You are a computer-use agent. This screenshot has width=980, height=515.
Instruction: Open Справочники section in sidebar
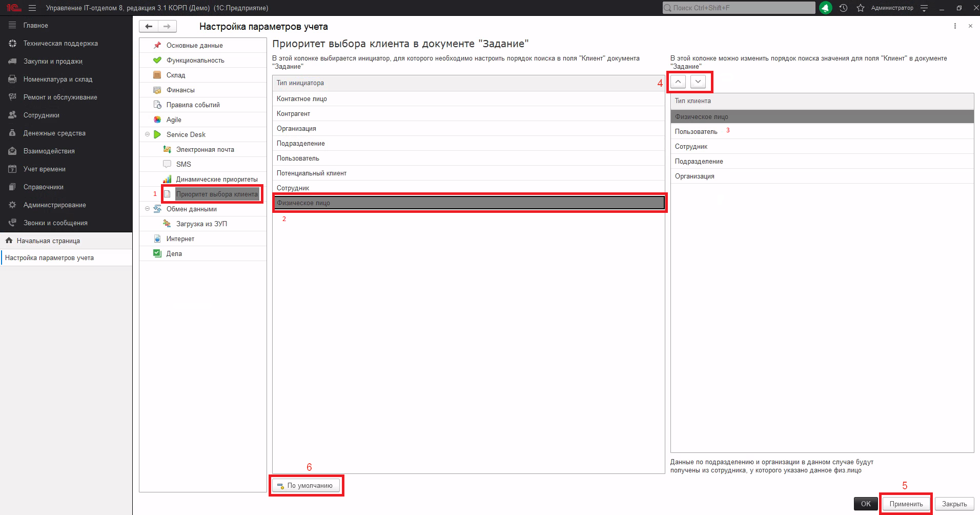click(x=43, y=187)
